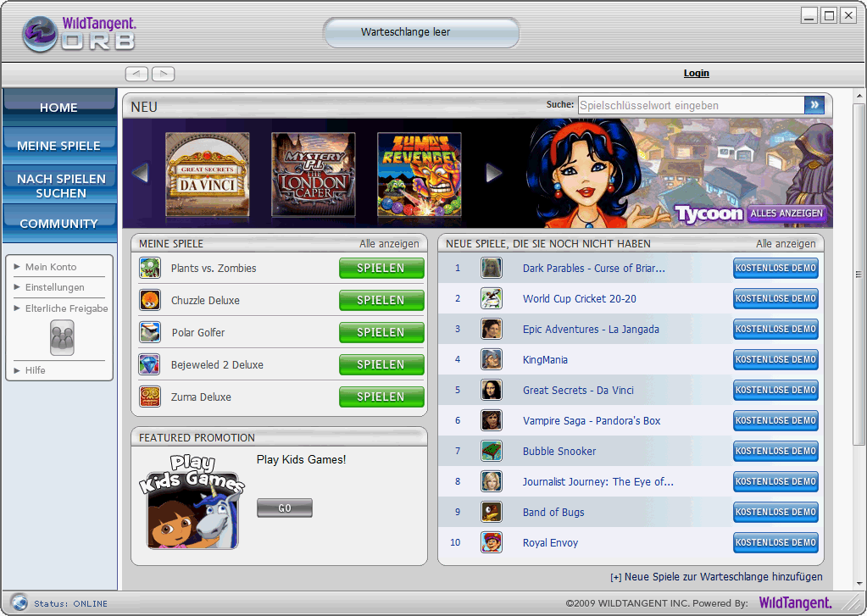Click the vertical scrollbar up arrow
The width and height of the screenshot is (867, 616).
[x=859, y=96]
